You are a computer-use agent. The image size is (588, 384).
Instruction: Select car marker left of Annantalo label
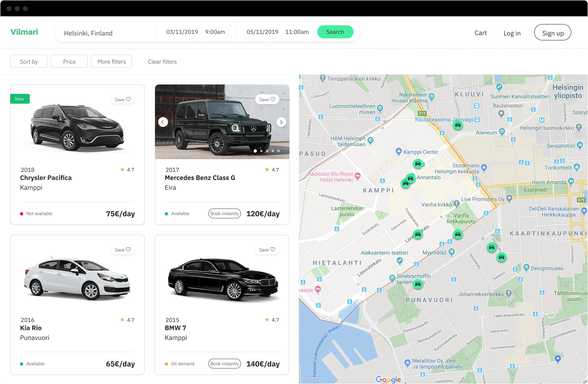(x=410, y=178)
